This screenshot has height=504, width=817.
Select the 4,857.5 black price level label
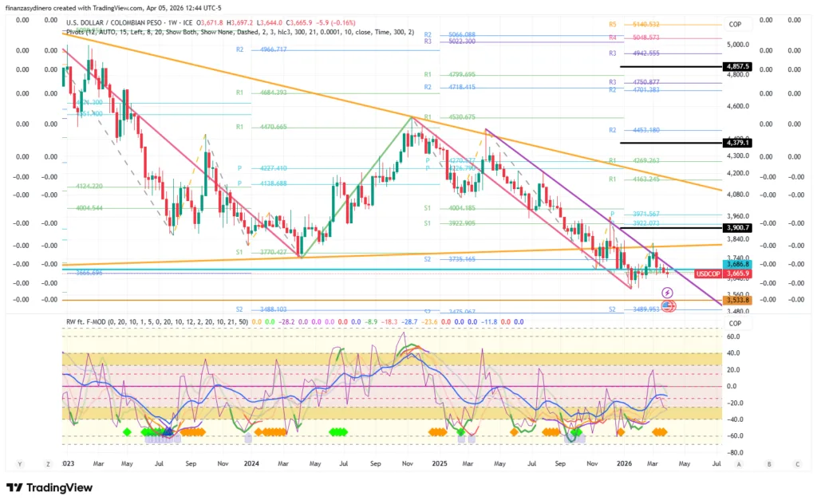point(735,66)
